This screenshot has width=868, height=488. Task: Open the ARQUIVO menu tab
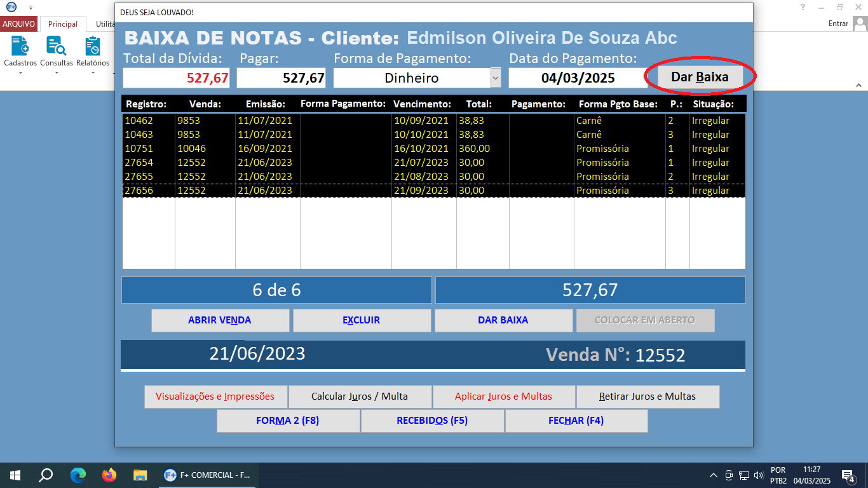[x=19, y=24]
